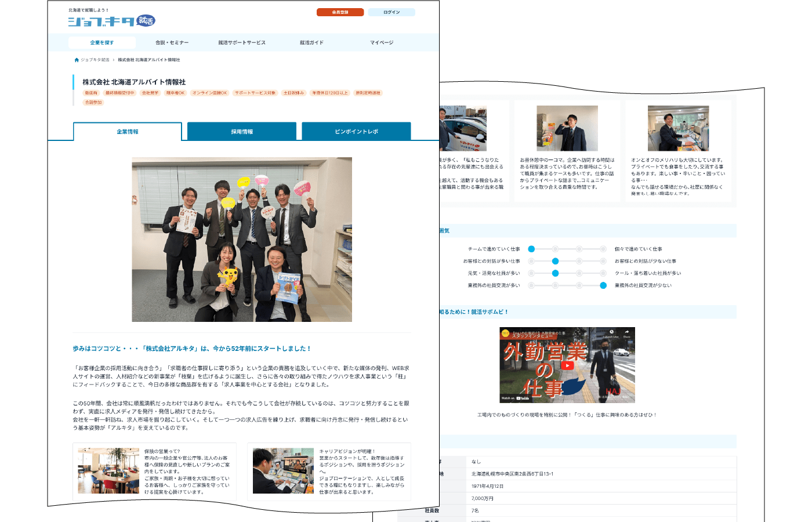
Task: Click the 合説参加 tag
Action: (93, 102)
